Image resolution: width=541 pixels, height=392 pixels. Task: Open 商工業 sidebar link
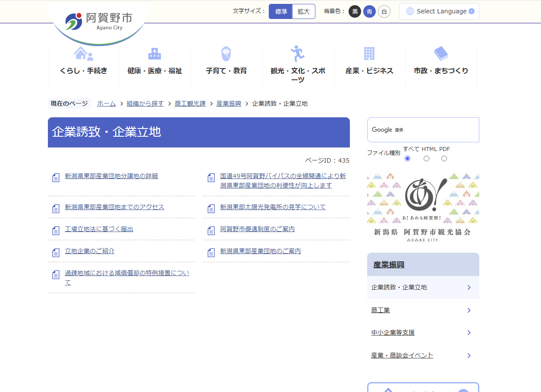381,310
